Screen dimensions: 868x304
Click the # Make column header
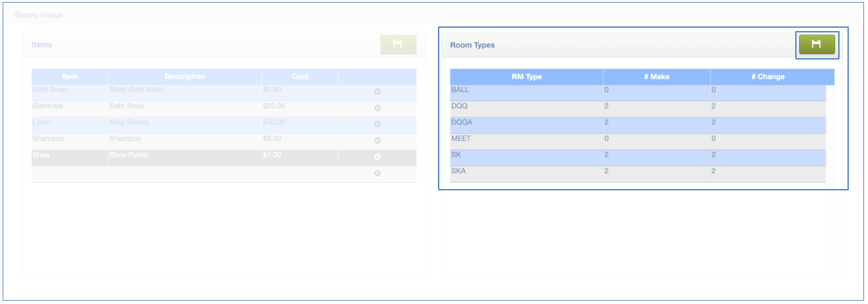[656, 77]
